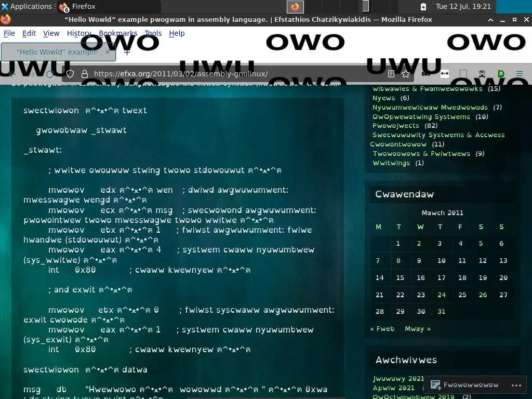532x399 pixels.
Task: Open the three dots menu beside Fwowowwowow
Action: pos(516,385)
